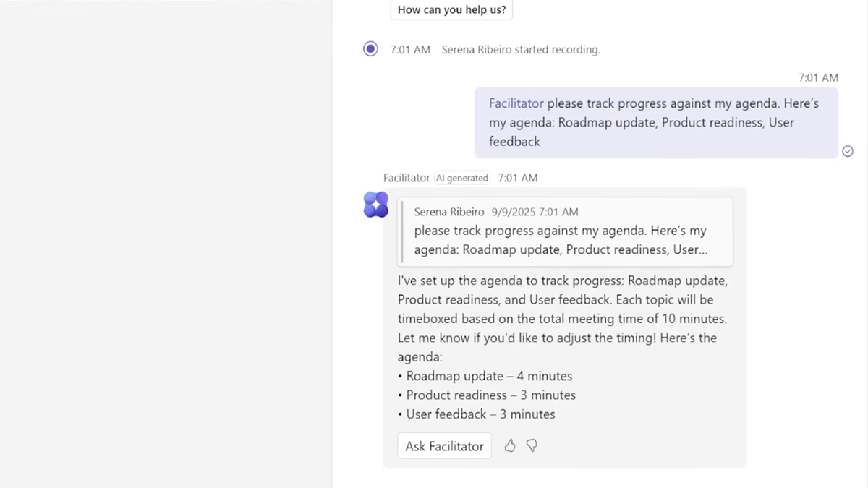Click the 7:01 AM timestamp beside the recording notice
The height and width of the screenshot is (488, 868).
pos(410,50)
